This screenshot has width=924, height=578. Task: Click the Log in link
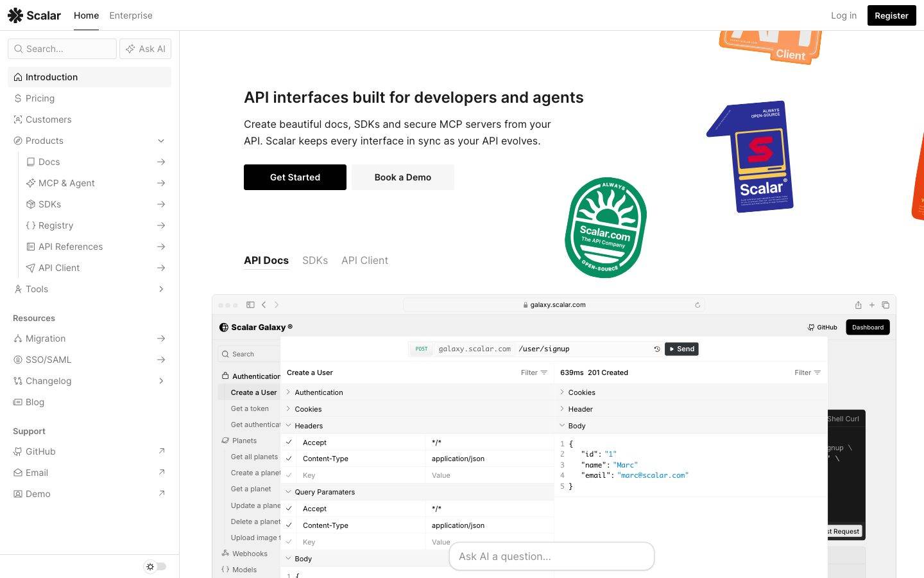(843, 15)
